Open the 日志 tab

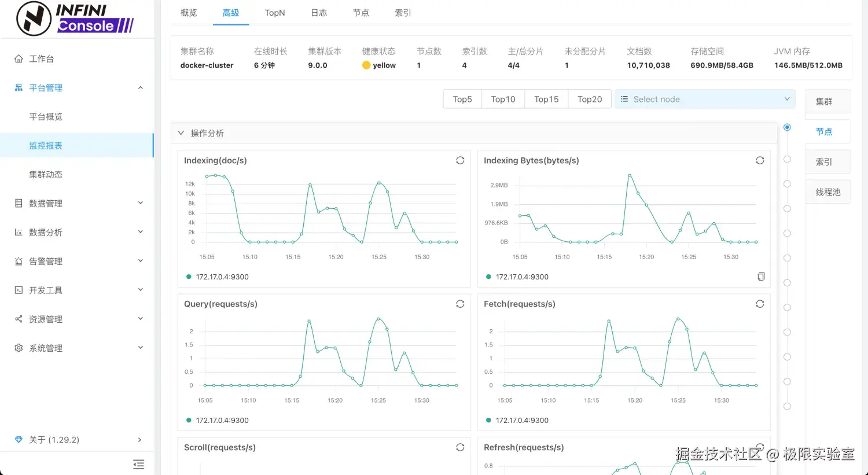point(319,13)
